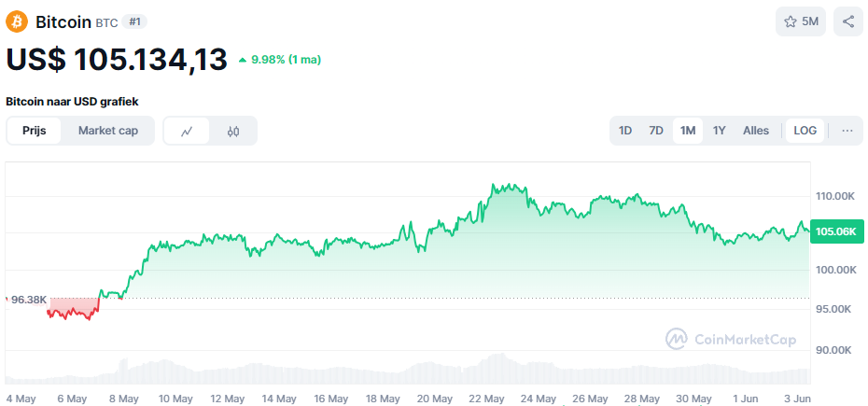Open the three-dots more options menu
Screen dimensions: 868x406
[847, 131]
